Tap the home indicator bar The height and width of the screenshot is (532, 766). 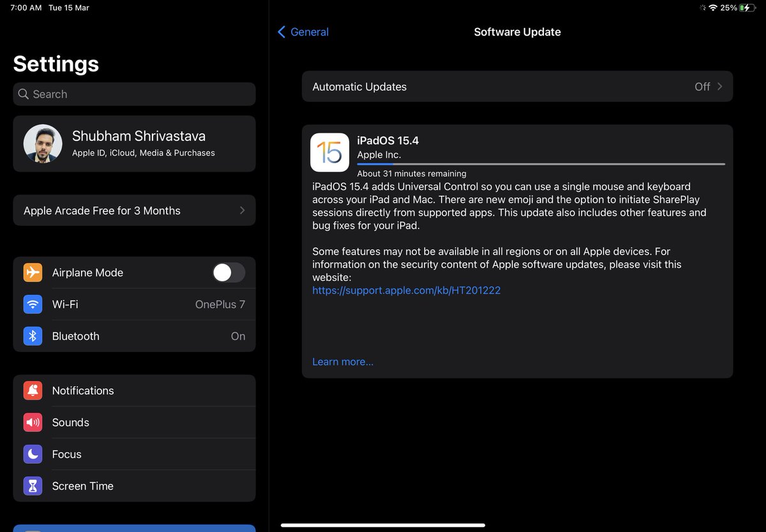383,525
